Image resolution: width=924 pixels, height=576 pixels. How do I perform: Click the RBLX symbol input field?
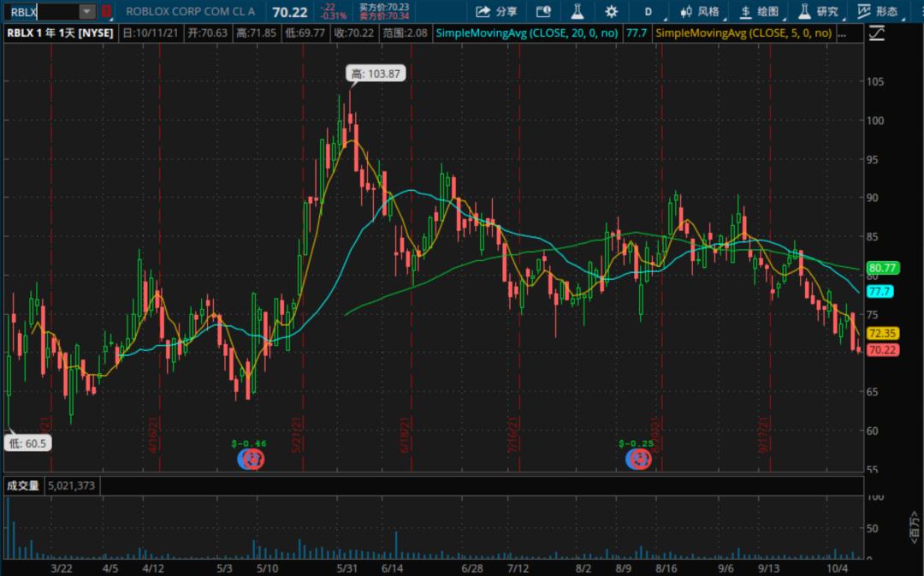coord(43,11)
